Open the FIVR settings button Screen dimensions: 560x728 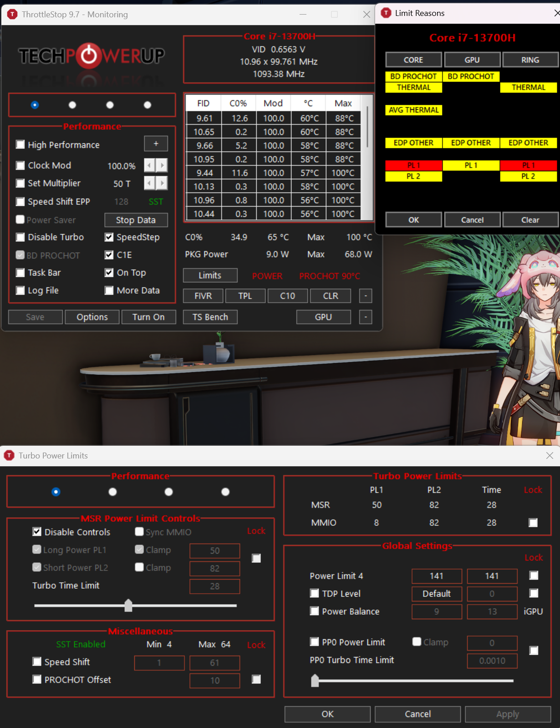pyautogui.click(x=203, y=296)
